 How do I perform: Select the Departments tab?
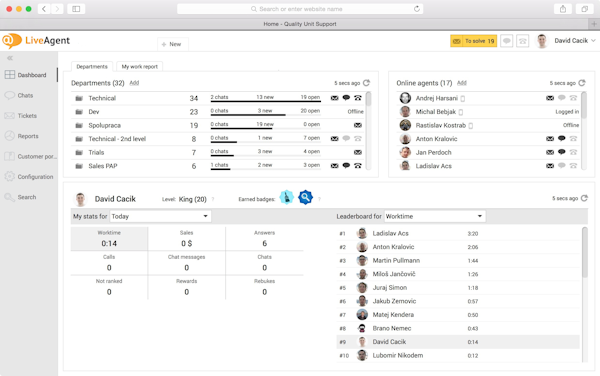click(x=92, y=67)
